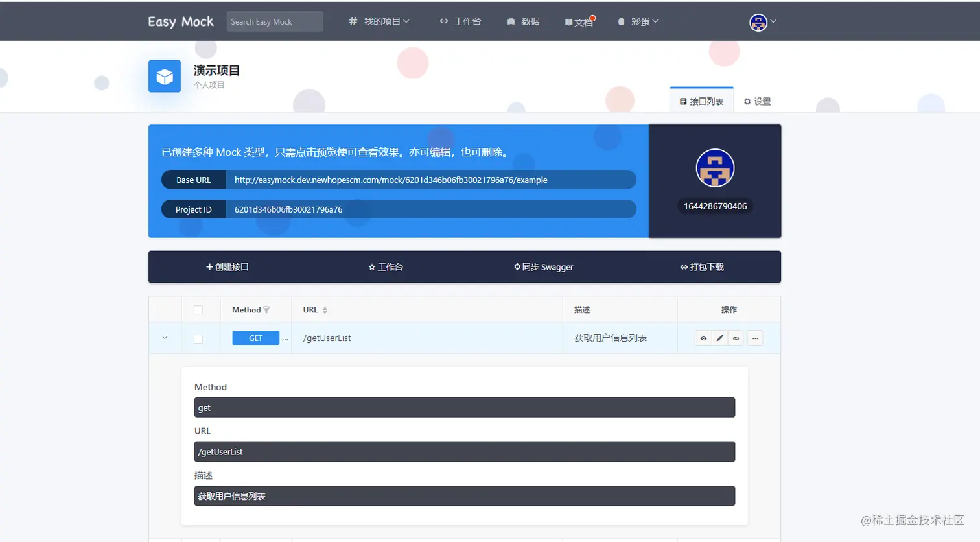Click 同步 Swagger button
The height and width of the screenshot is (542, 980).
pyautogui.click(x=543, y=266)
